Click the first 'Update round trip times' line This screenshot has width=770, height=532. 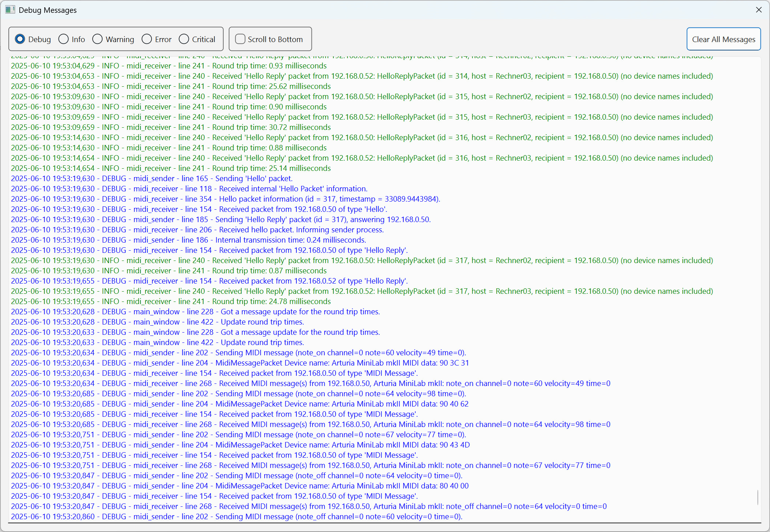pyautogui.click(x=157, y=322)
